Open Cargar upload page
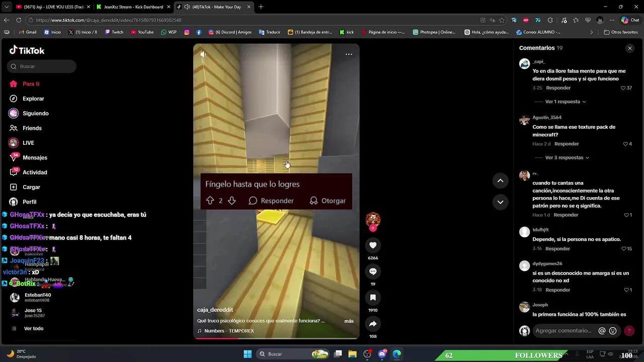This screenshot has height=362, width=644. [x=31, y=187]
